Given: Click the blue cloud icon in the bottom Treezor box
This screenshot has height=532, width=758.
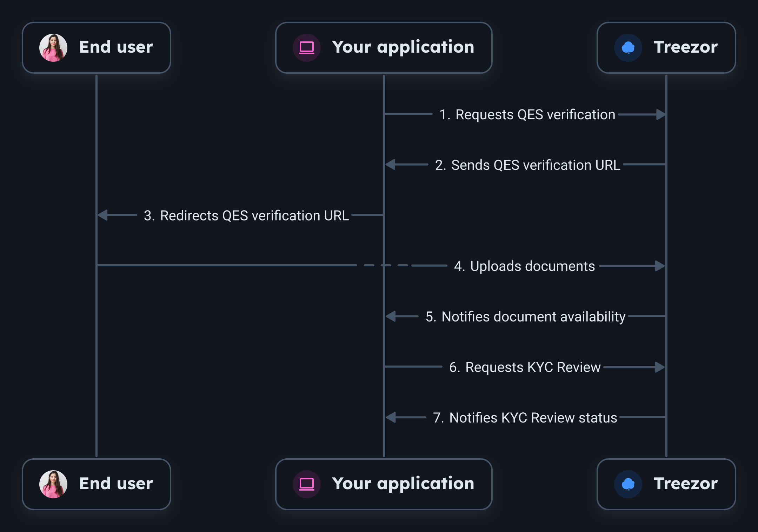Looking at the screenshot, I should pyautogui.click(x=628, y=484).
